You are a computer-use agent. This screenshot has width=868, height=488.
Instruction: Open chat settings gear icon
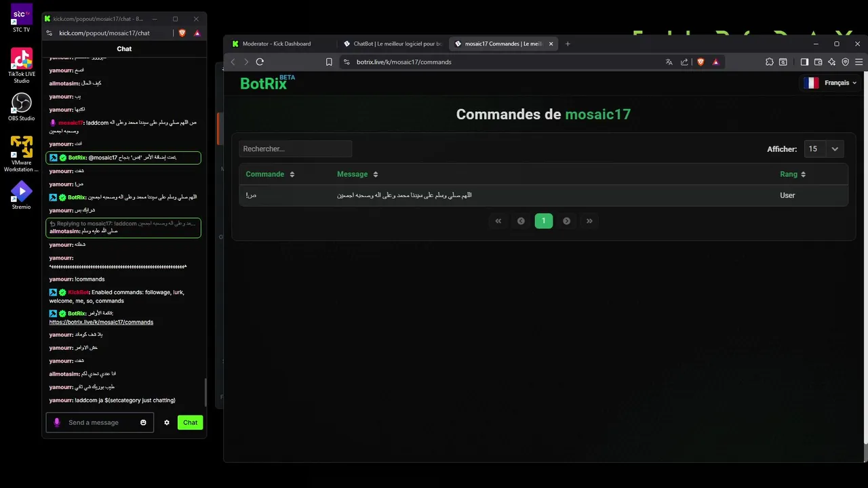click(x=167, y=422)
